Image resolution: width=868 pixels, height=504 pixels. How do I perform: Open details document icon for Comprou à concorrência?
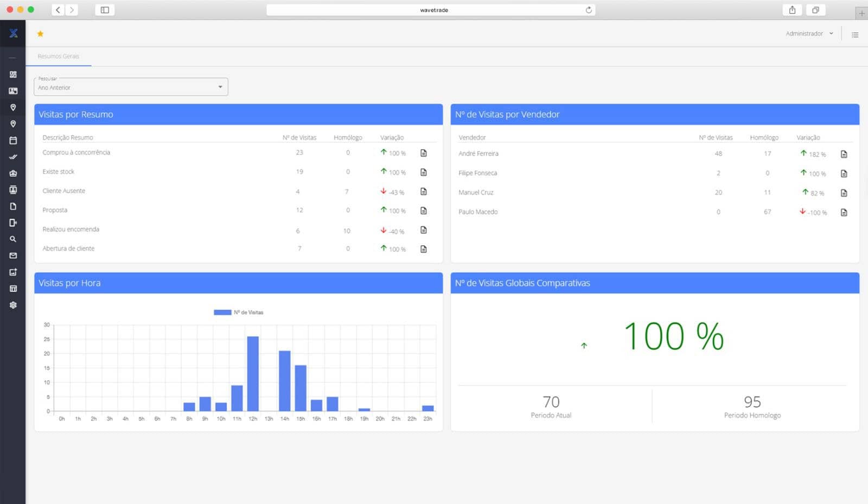click(x=424, y=153)
